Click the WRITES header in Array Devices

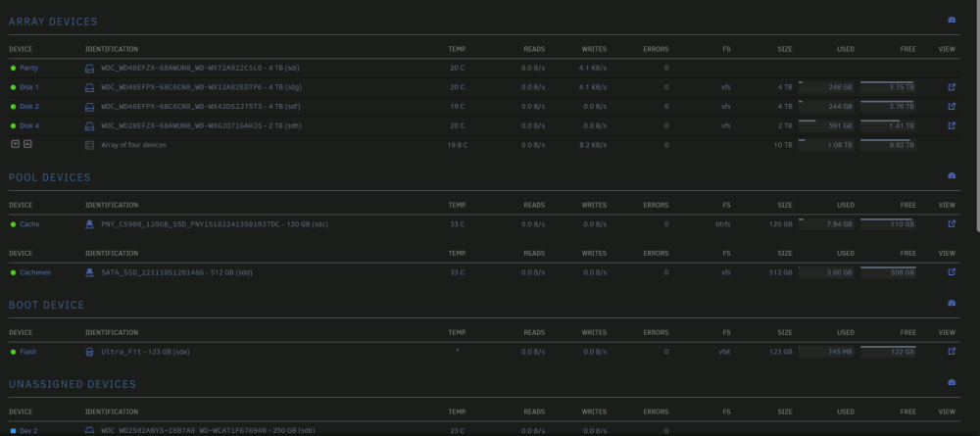tap(594, 49)
